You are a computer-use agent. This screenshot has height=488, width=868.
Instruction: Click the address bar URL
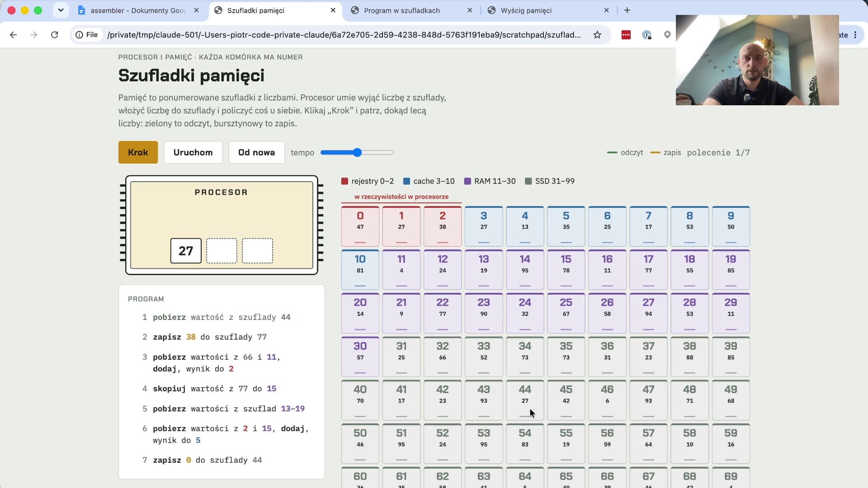(x=344, y=35)
